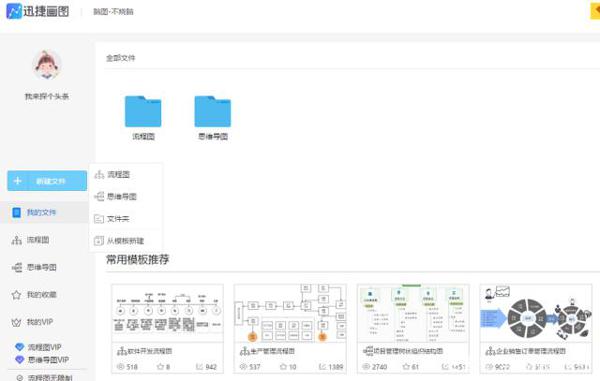Viewport: 600px width, 381px height.
Task: Click the 生产管理流程图 template title
Action: tap(273, 351)
